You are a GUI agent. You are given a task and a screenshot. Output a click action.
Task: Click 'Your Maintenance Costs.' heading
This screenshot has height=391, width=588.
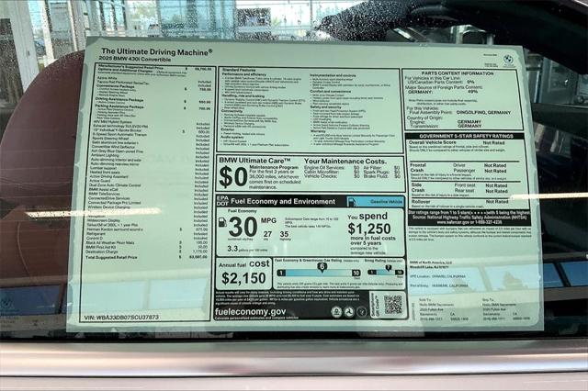click(x=345, y=161)
